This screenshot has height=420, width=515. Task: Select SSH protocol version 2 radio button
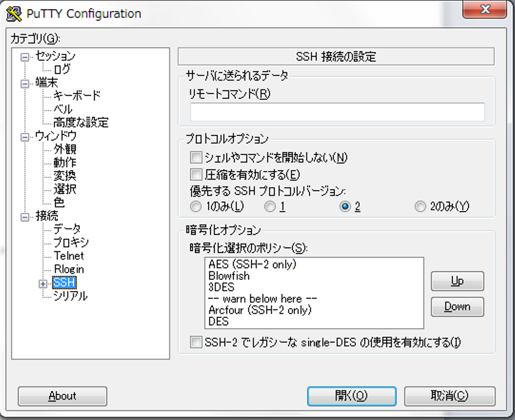pyautogui.click(x=345, y=206)
